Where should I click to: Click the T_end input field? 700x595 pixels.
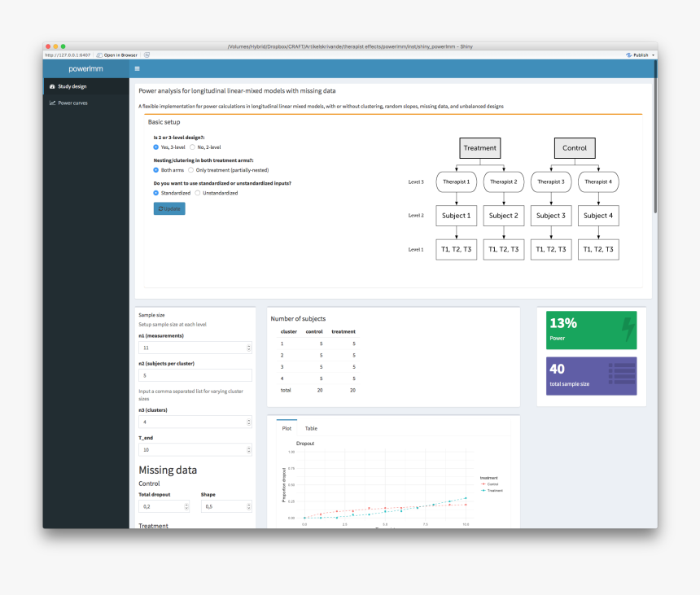(195, 449)
